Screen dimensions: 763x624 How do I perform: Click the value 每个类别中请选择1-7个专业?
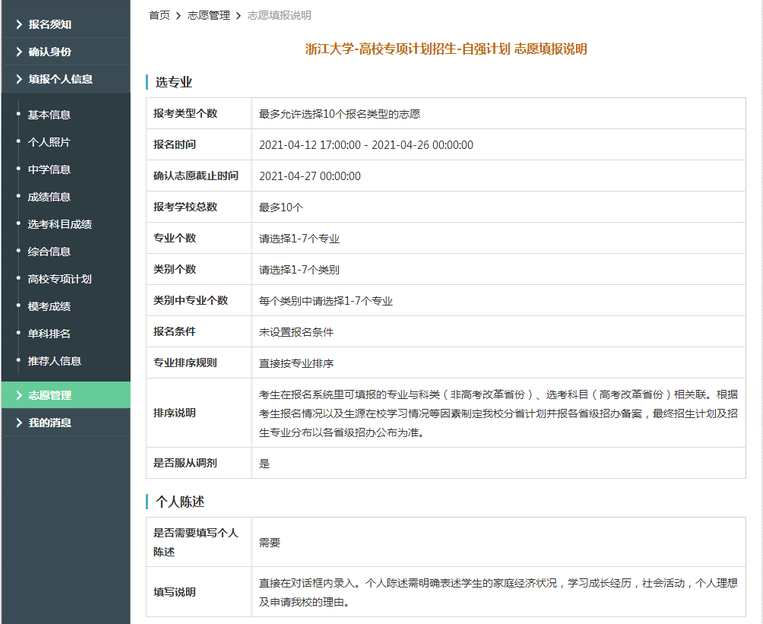(x=326, y=301)
